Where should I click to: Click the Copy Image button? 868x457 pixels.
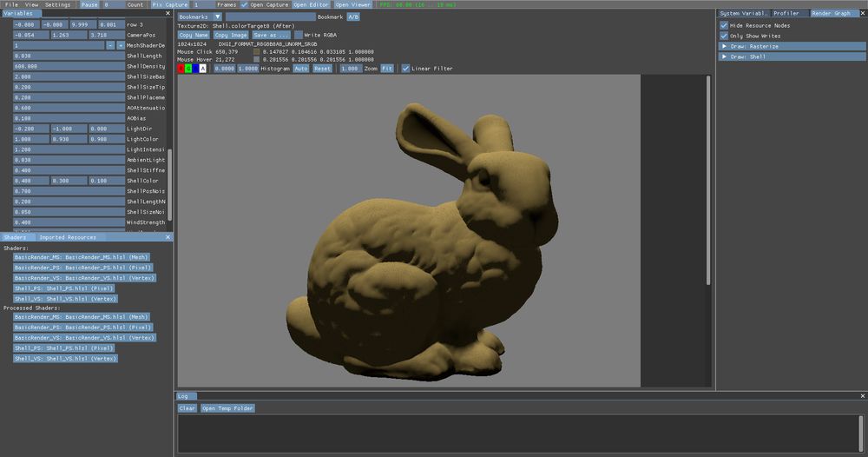click(x=231, y=35)
